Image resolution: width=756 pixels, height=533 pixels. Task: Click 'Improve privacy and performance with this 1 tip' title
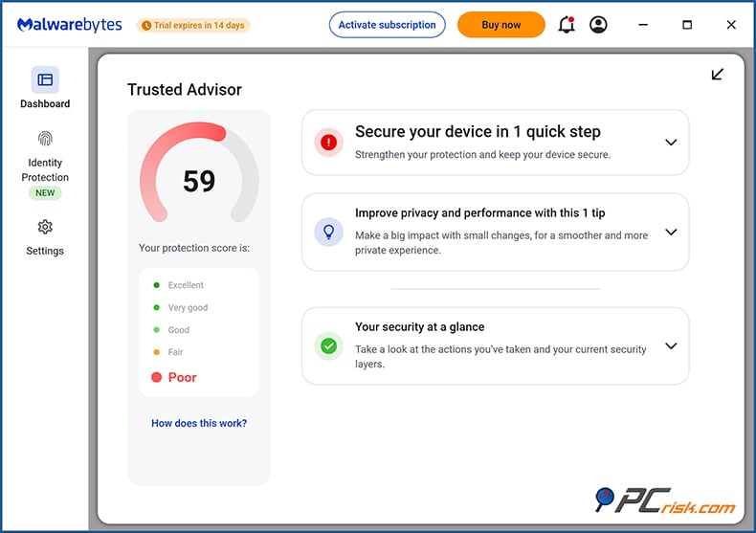tap(479, 213)
